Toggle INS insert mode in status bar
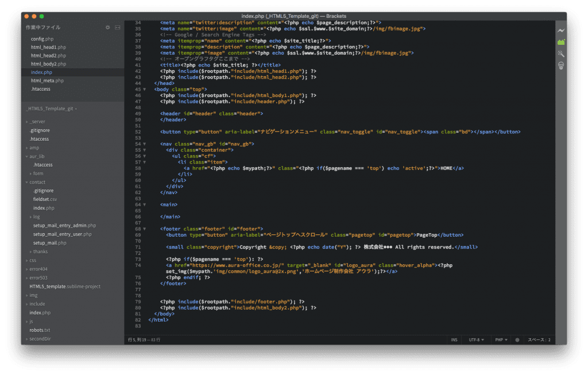The width and height of the screenshot is (588, 375). (x=454, y=340)
